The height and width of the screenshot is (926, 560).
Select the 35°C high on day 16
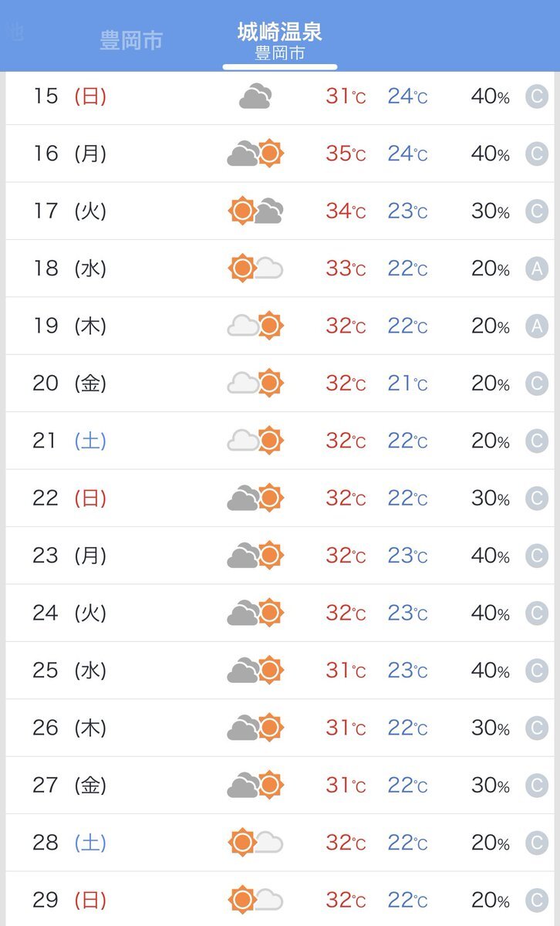coord(346,154)
